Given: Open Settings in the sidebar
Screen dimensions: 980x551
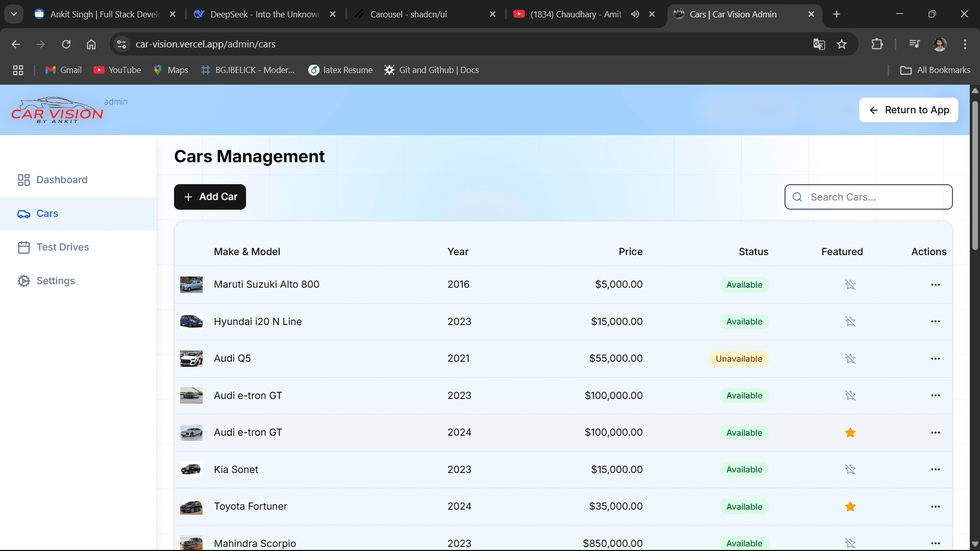Looking at the screenshot, I should pos(78,281).
